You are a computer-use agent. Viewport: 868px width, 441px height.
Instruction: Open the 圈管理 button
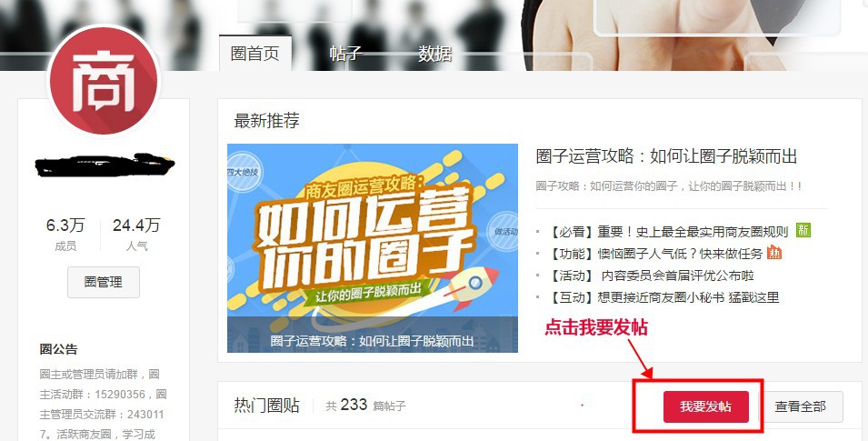coord(104,282)
